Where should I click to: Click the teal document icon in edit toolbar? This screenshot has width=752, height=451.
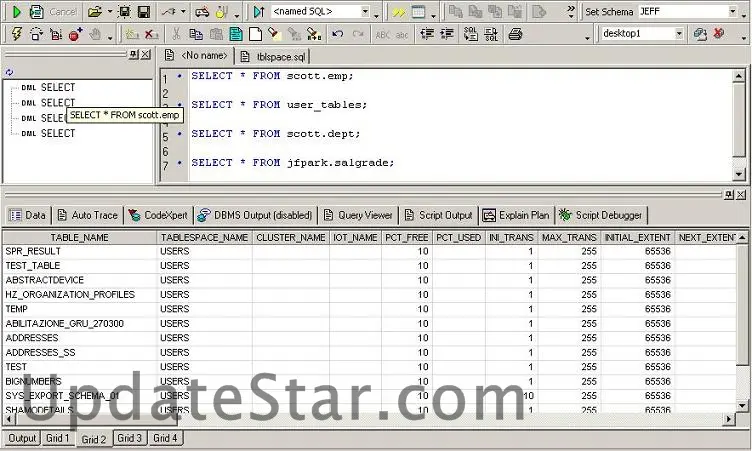(235, 34)
